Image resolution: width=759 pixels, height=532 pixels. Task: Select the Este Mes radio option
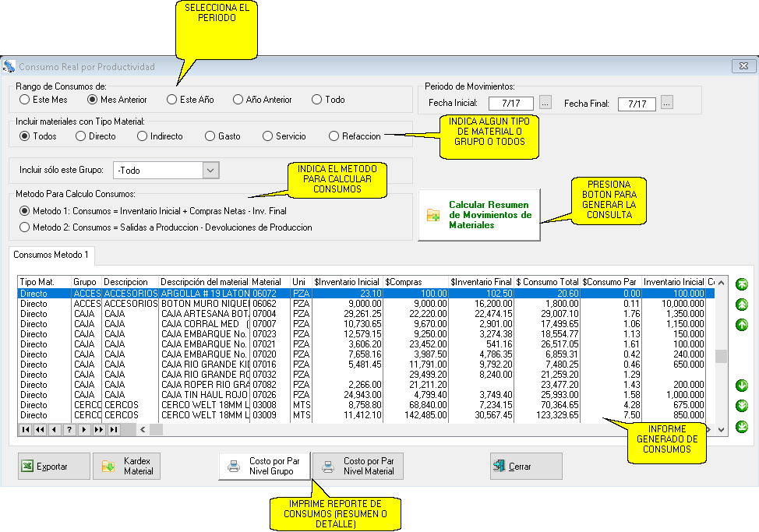[x=25, y=100]
